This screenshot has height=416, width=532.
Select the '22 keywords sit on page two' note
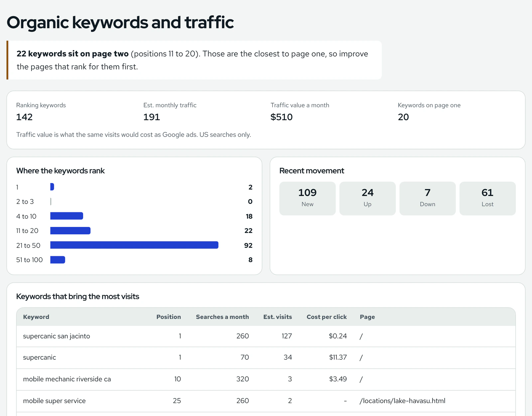(194, 60)
